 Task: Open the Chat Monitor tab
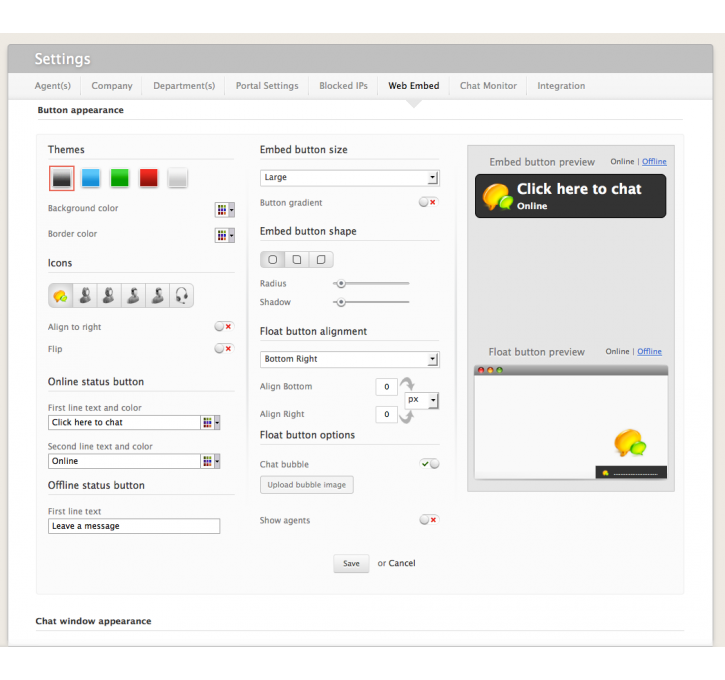coord(488,86)
